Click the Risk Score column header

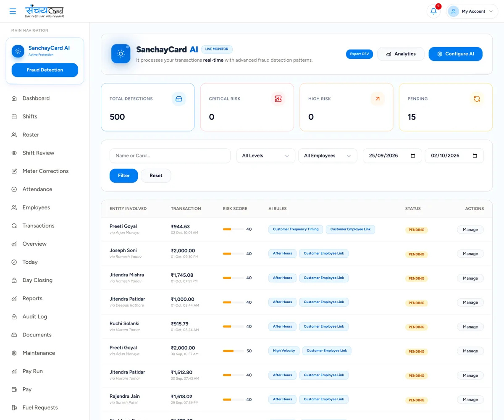tap(235, 209)
